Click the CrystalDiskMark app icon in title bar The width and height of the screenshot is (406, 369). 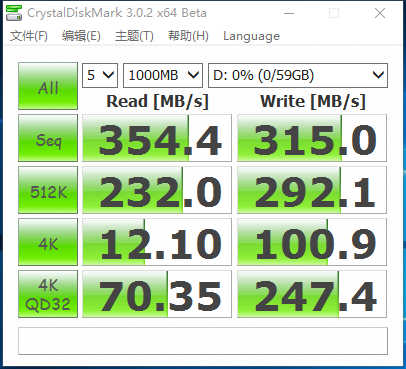(x=14, y=13)
